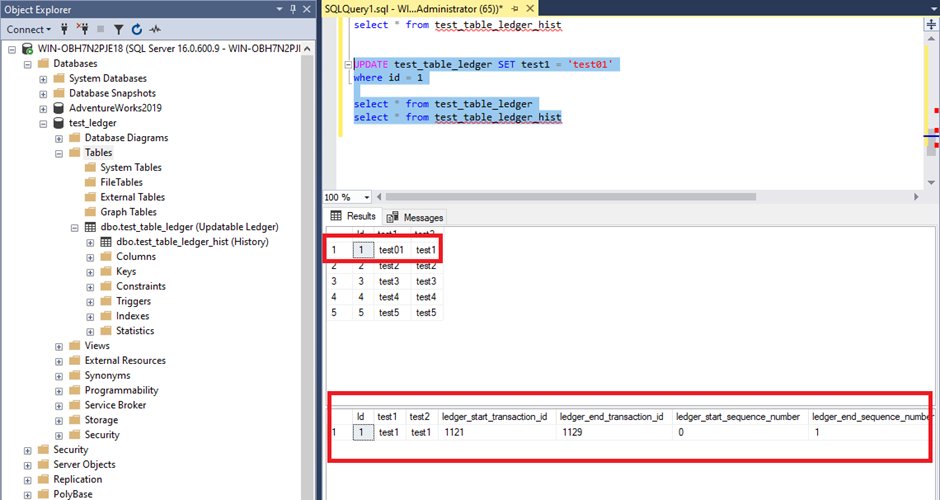This screenshot has height=500, width=940.
Task: Select the Synonyms folder
Action: (x=100, y=375)
